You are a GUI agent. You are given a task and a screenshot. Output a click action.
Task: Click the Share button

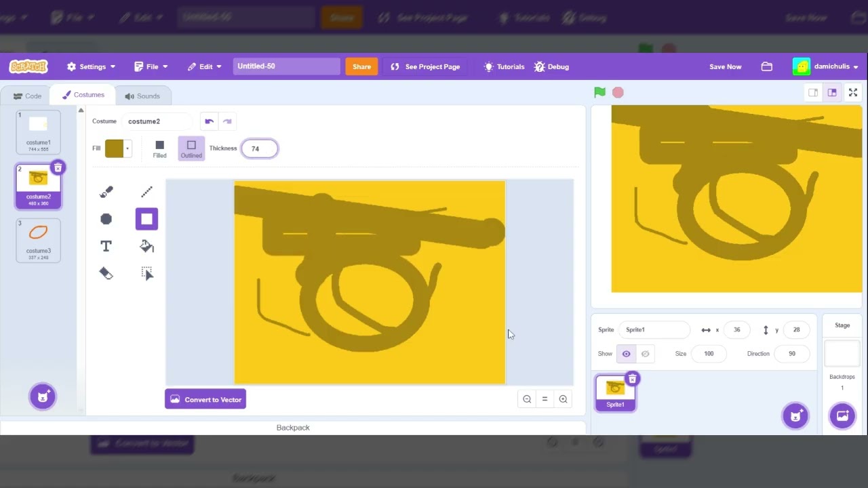click(x=361, y=66)
